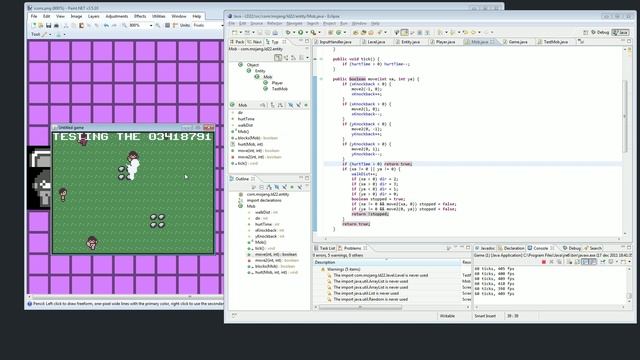This screenshot has height=360, width=640.
Task: Open Paint.NET Layers menu
Action: coord(93,16)
